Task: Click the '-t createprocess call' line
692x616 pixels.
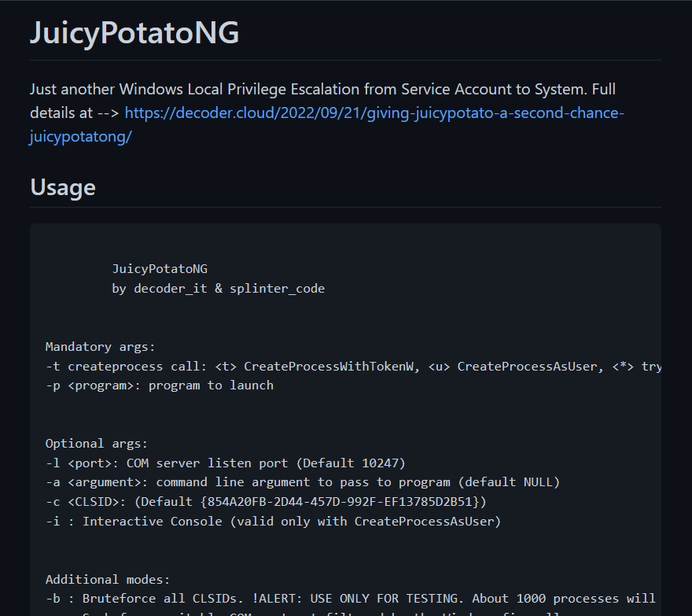Action: pos(353,366)
